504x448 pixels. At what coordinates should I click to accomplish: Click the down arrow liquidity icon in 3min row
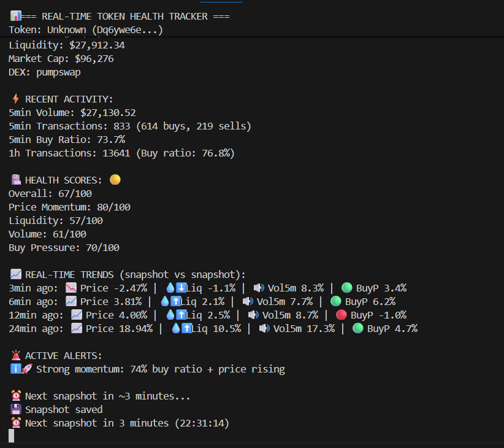pyautogui.click(x=181, y=287)
